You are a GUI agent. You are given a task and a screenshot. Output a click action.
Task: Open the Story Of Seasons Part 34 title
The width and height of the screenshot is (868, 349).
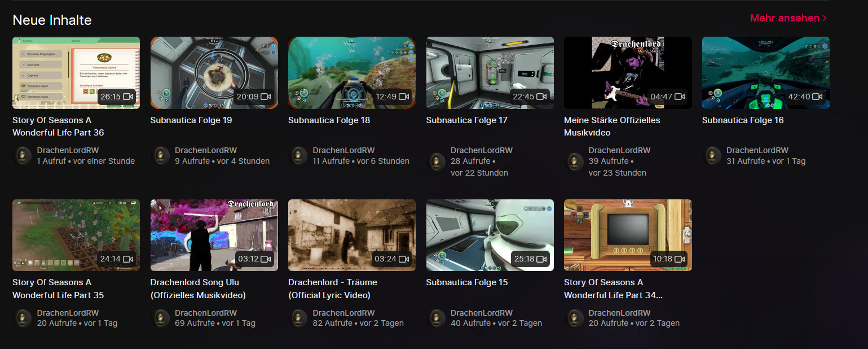pos(613,289)
